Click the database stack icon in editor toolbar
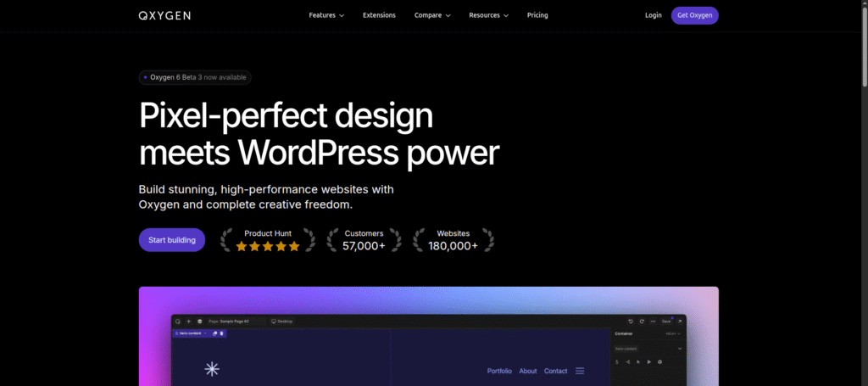The image size is (868, 386). click(200, 322)
